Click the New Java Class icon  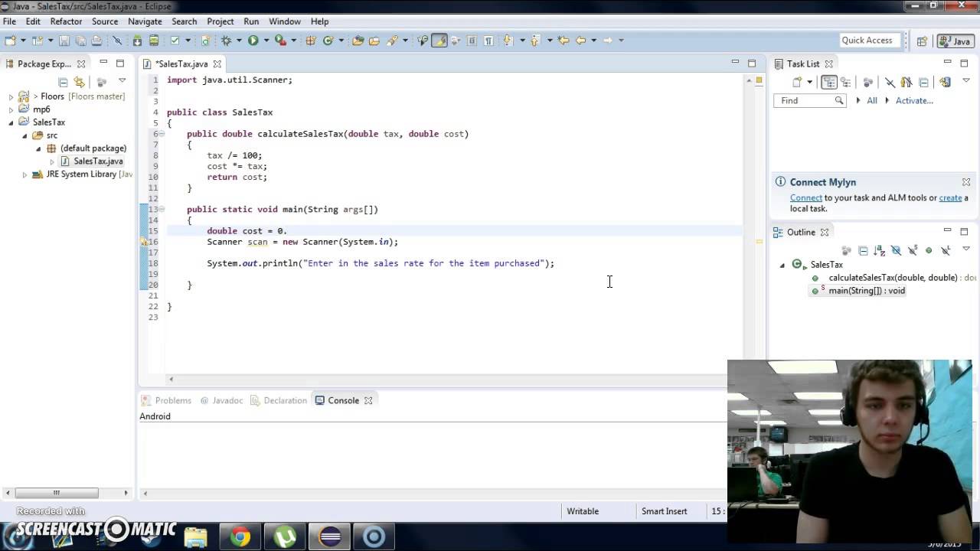[x=328, y=41]
